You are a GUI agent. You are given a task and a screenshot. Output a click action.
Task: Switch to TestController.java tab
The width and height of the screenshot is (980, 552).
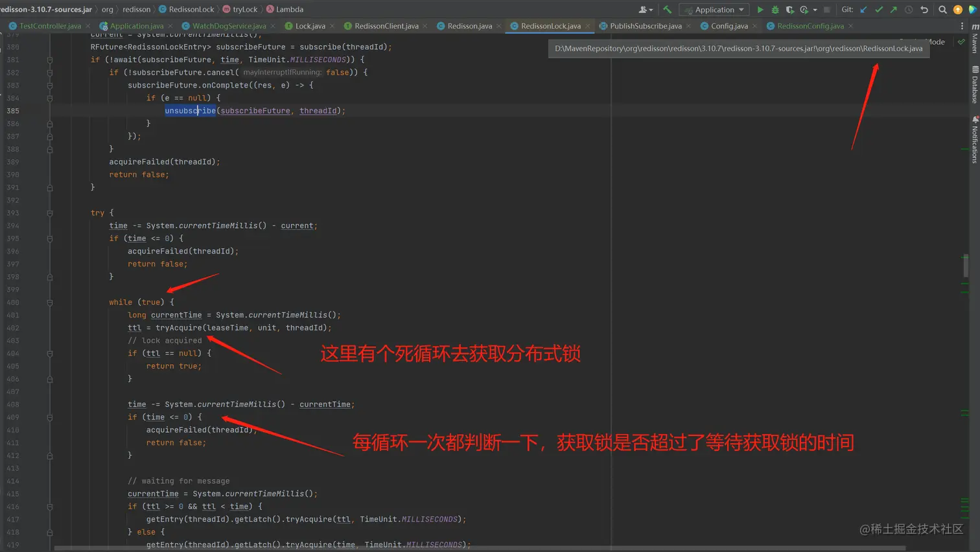[50, 26]
